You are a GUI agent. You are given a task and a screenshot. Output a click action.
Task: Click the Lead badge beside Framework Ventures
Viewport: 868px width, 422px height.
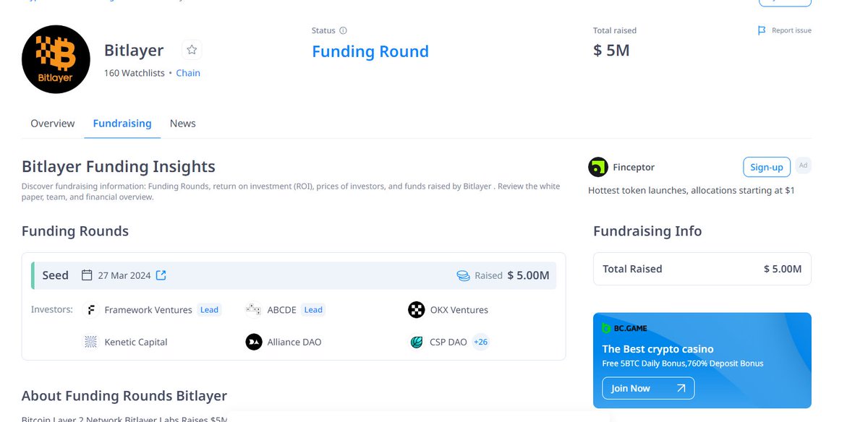(209, 310)
